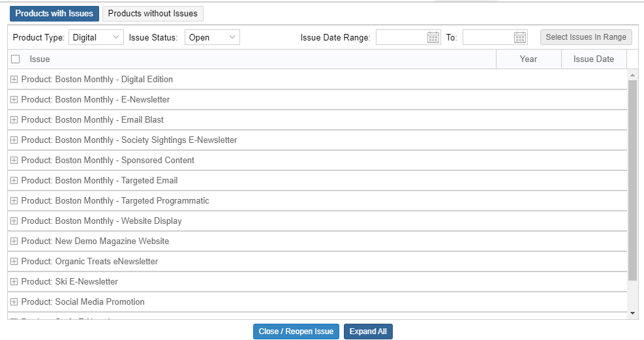The width and height of the screenshot is (644, 340).
Task: Click the Close / Reopen Issue button
Action: click(296, 332)
